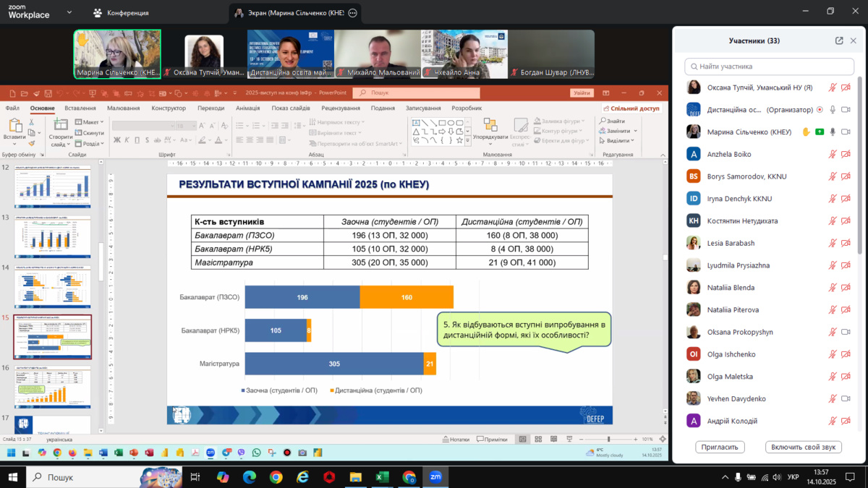
Task: Open Excel from the Windows taskbar
Action: (x=382, y=477)
